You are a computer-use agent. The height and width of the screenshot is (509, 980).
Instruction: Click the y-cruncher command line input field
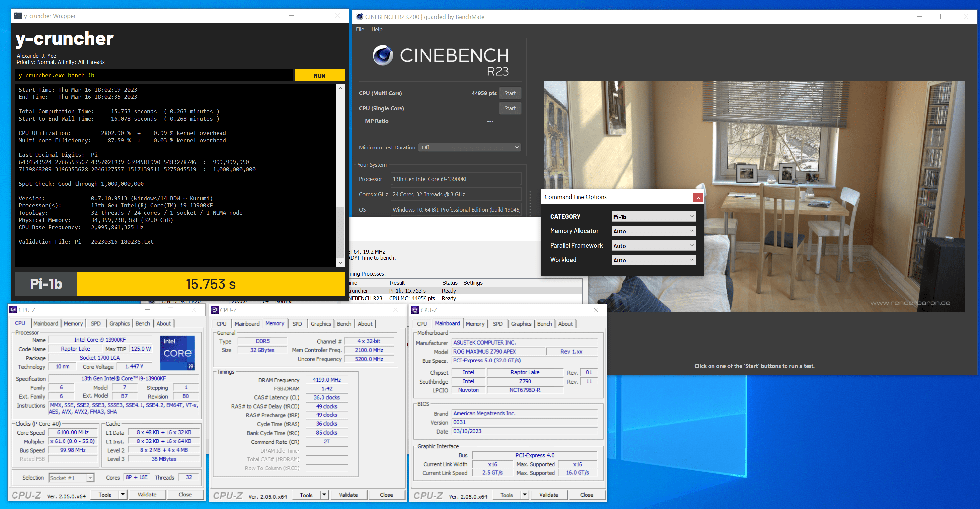point(154,75)
